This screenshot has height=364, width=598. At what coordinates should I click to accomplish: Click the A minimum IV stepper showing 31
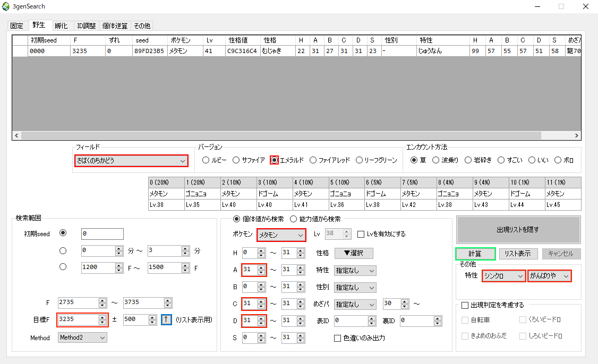click(261, 270)
